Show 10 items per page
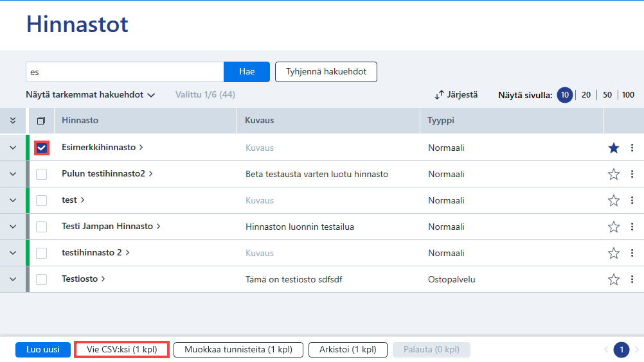The height and width of the screenshot is (362, 644). click(565, 95)
